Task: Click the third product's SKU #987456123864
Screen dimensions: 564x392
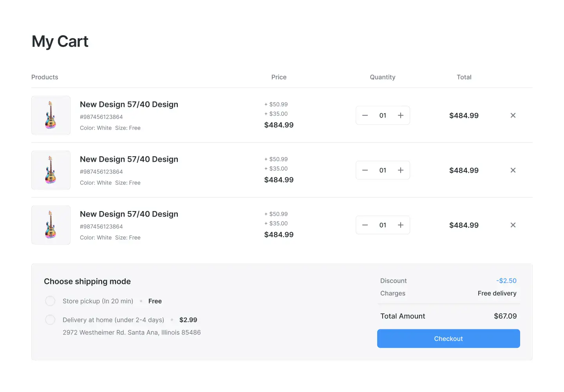Action: click(x=101, y=227)
